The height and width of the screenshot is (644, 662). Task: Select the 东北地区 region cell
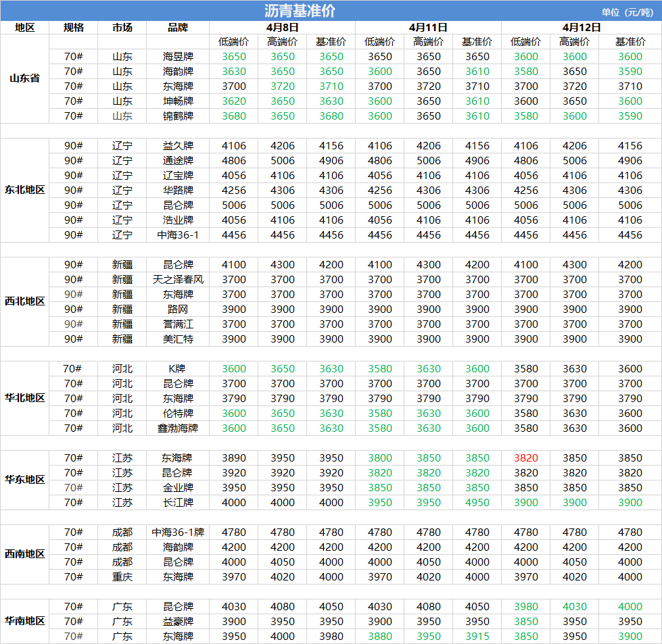tap(24, 190)
